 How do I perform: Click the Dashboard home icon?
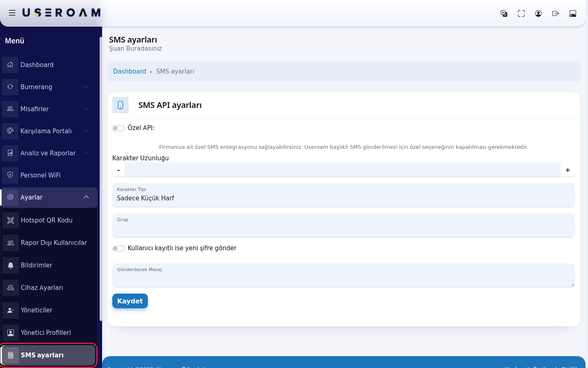tap(10, 65)
